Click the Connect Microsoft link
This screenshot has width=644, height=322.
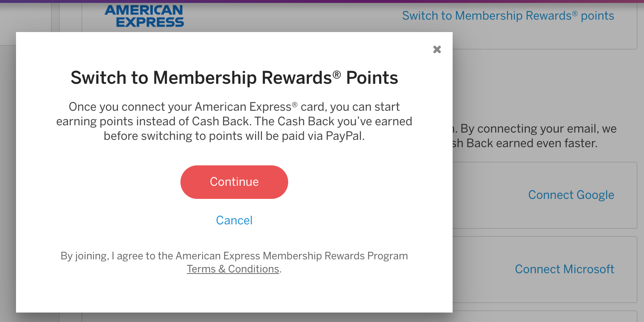tap(565, 269)
